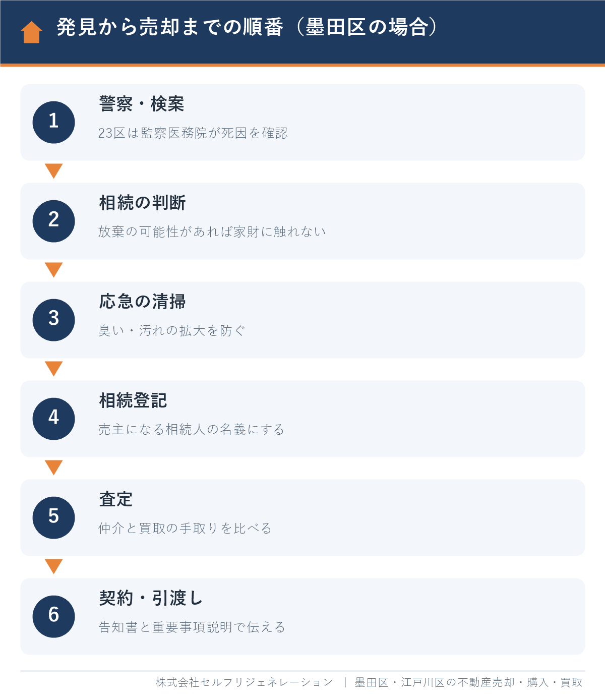Click the title 発見から売却までの順番
Image resolution: width=605 pixels, height=700 pixels.
[170, 27]
